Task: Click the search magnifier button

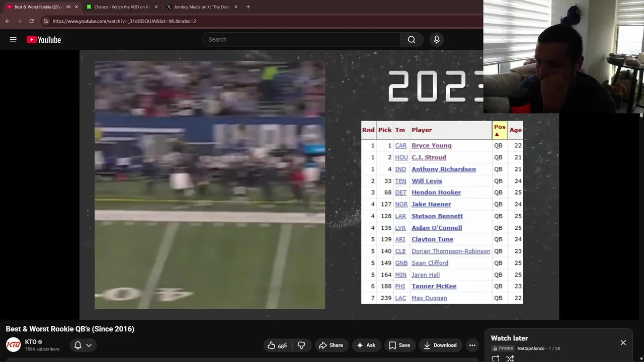Action: click(x=412, y=40)
